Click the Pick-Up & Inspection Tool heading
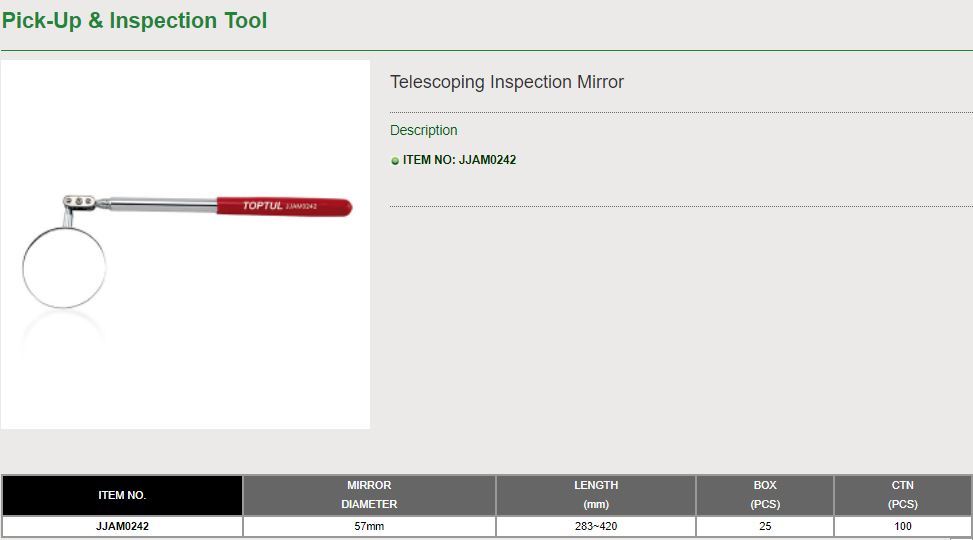This screenshot has width=973, height=540. click(134, 20)
